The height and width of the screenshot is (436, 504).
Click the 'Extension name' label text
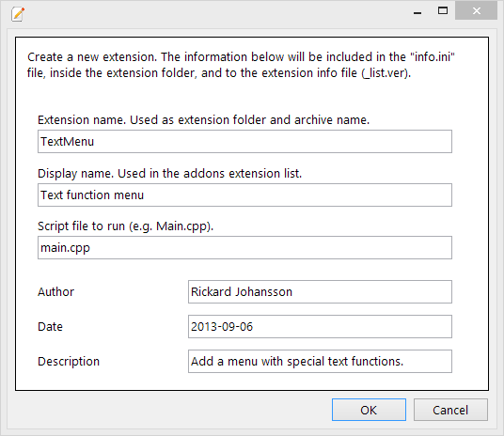[203, 120]
